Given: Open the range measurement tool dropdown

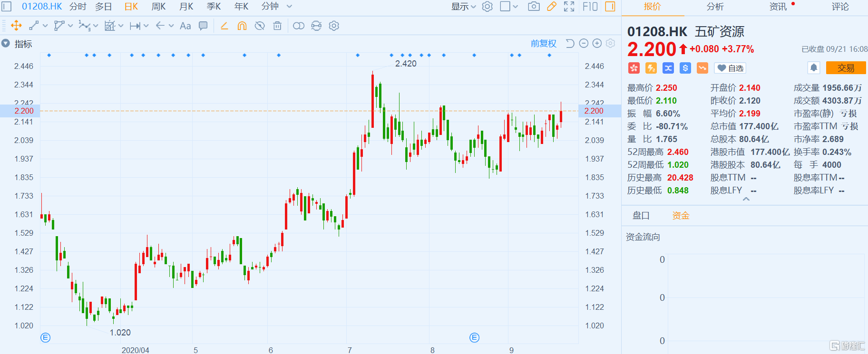Looking at the screenshot, I should 146,26.
